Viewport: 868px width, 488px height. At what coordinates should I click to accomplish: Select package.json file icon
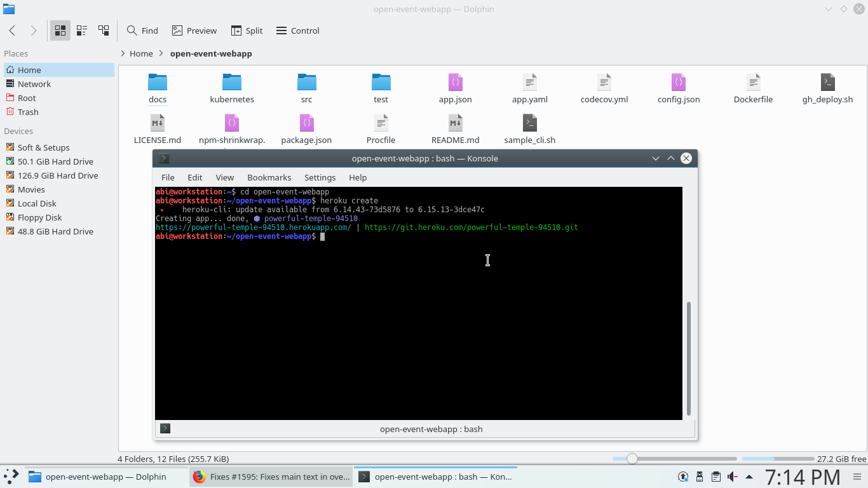307,123
